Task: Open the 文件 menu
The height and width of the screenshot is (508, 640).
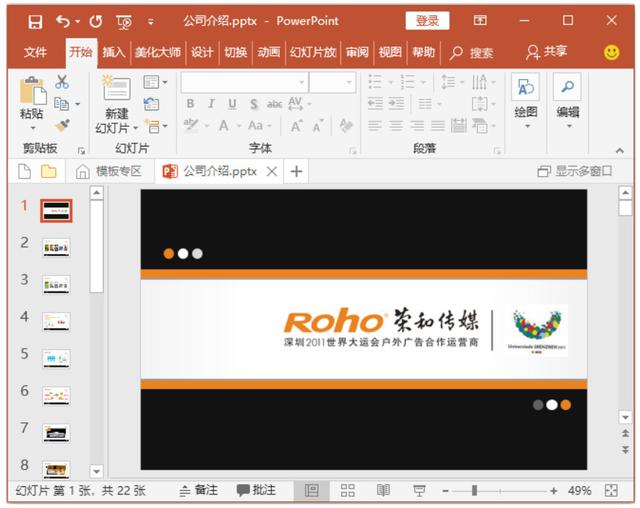Action: click(x=36, y=52)
